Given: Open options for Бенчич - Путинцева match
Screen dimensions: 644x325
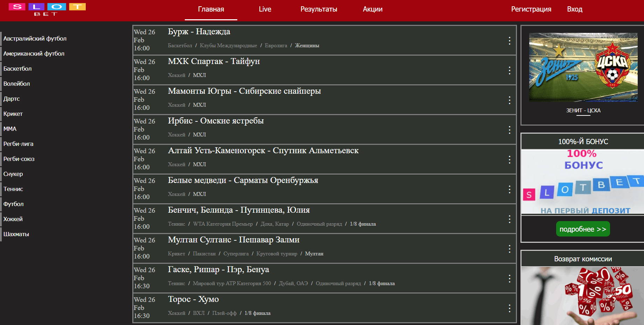Looking at the screenshot, I should click(509, 219).
